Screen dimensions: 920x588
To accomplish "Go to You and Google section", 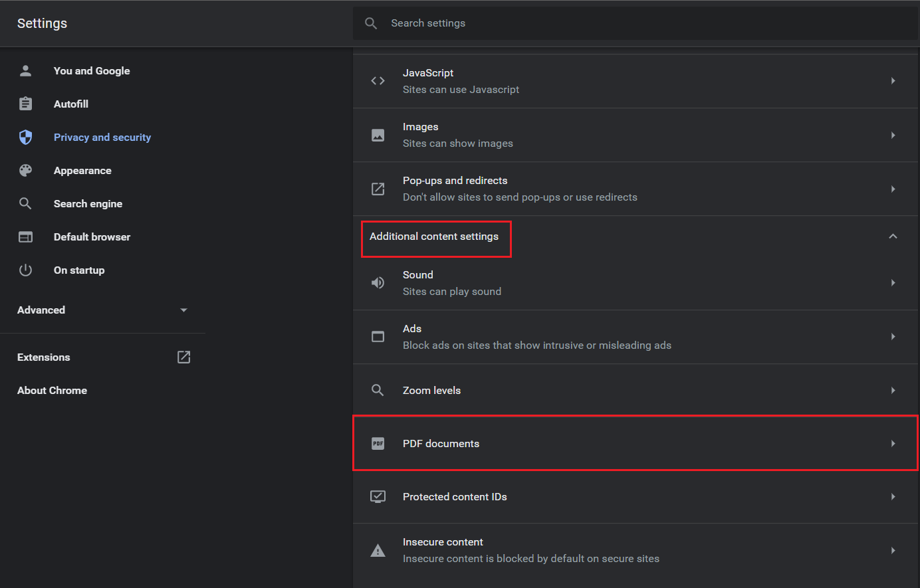I will click(x=92, y=71).
